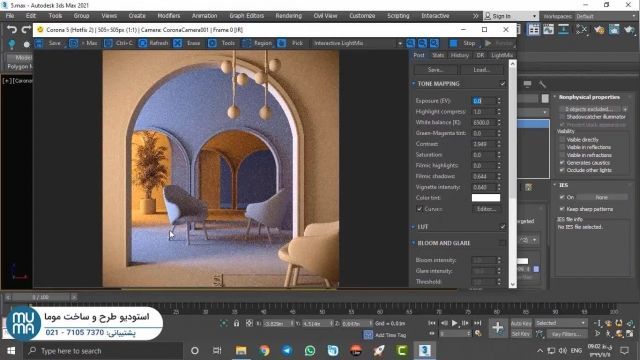Click the Refresh icon in Corona VFB
The height and width of the screenshot is (360, 640).
tap(143, 43)
